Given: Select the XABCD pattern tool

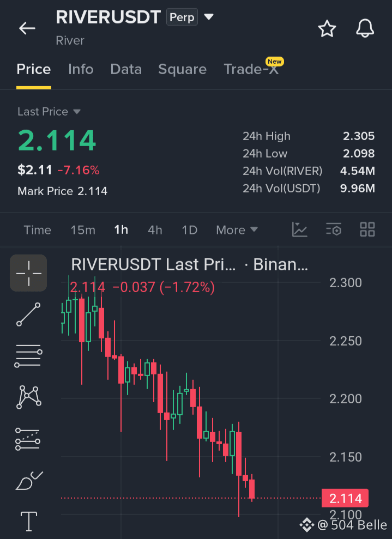Looking at the screenshot, I should pos(28,397).
